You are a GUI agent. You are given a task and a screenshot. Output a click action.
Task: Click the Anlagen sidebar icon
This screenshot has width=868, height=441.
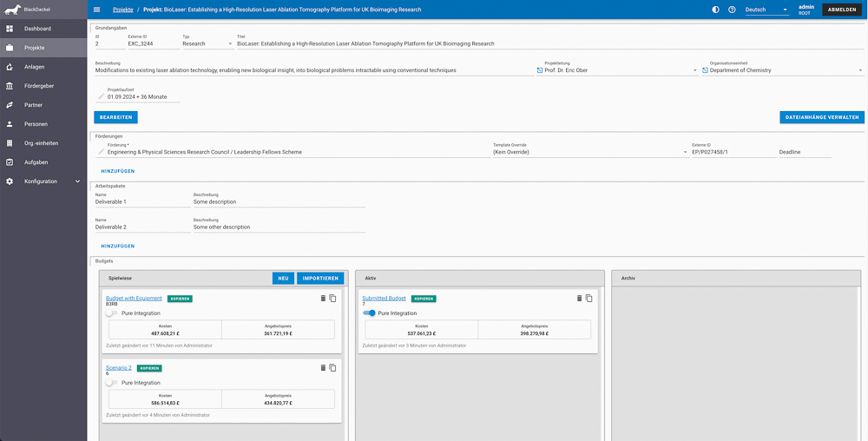pos(10,67)
